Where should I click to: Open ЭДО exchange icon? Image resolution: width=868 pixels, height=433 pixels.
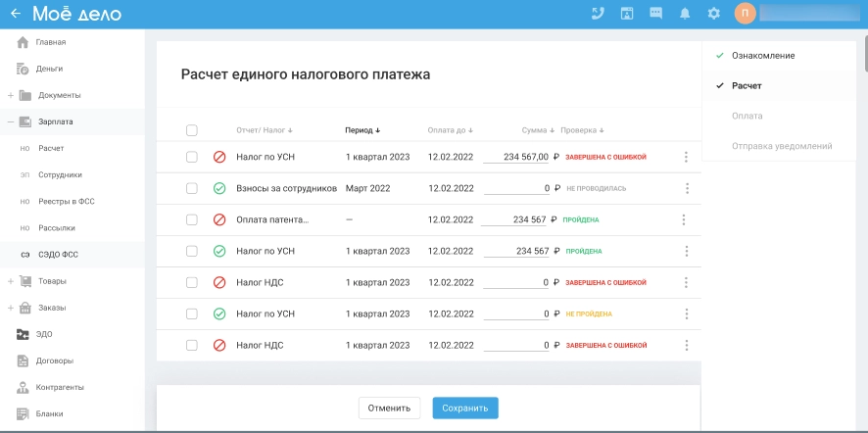pos(23,334)
